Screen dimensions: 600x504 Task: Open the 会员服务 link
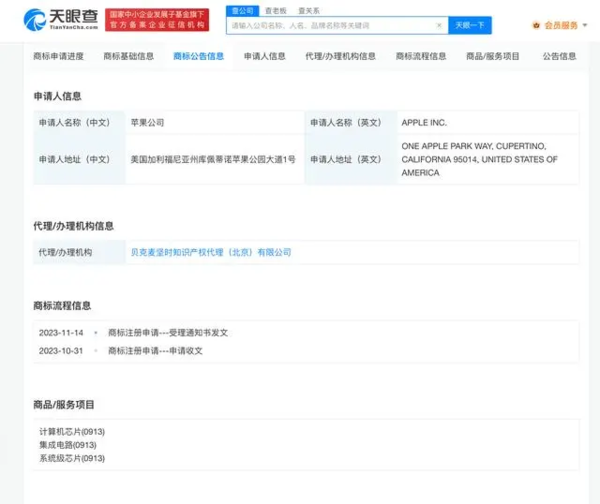point(561,26)
